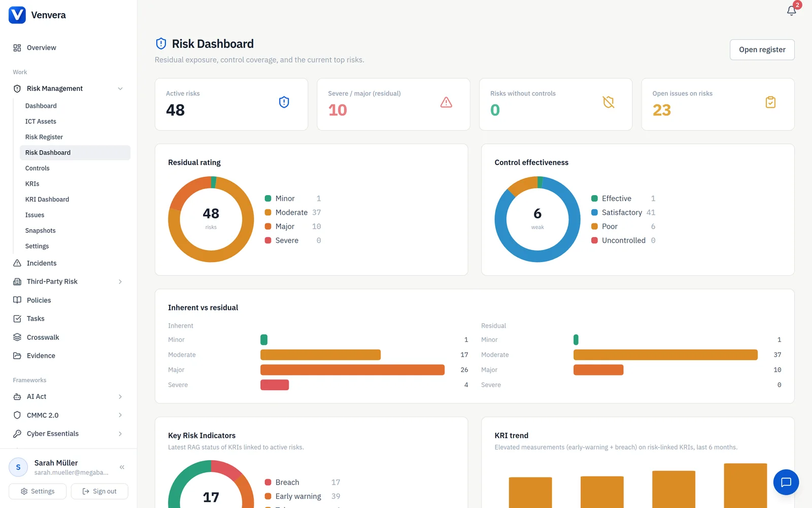Click the Open issues value 23

point(662,110)
